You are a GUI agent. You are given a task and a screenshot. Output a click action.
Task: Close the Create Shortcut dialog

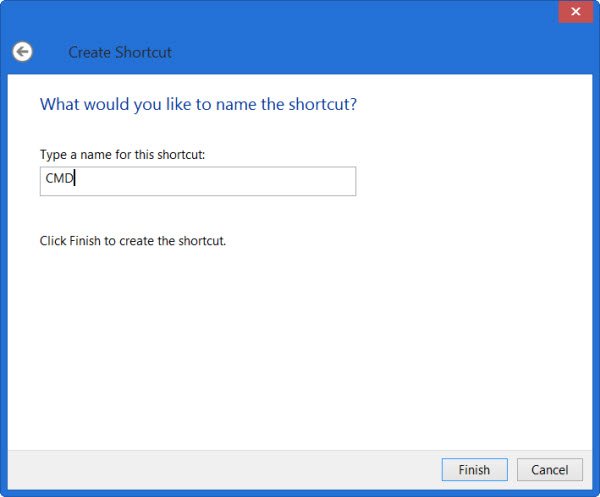[x=576, y=12]
